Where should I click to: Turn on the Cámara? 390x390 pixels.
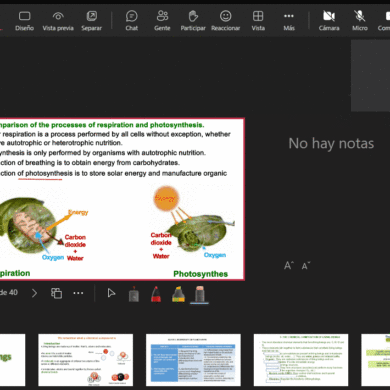coord(329,21)
